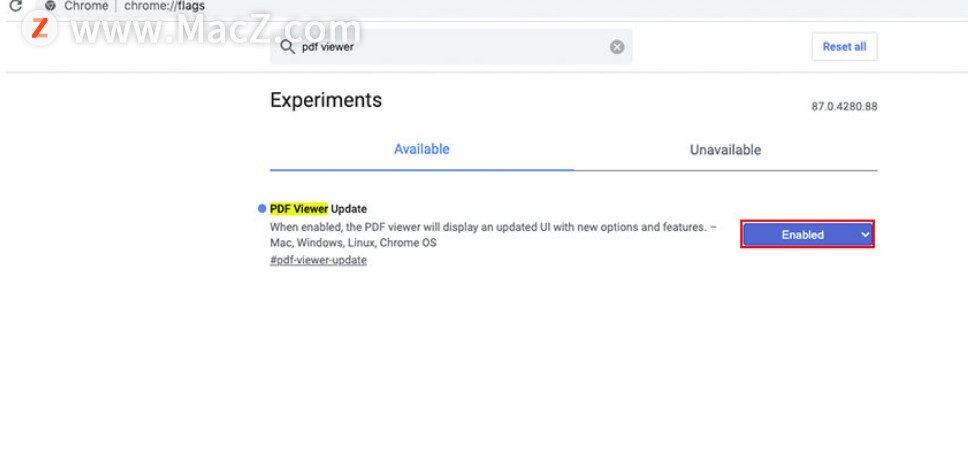971x468 pixels.
Task: Open the #pdf-viewer-update anchor link
Action: 318,260
